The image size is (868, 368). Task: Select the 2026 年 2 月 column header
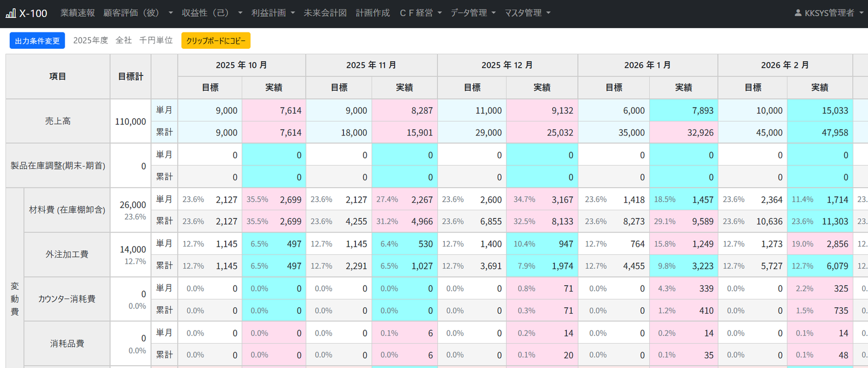(785, 65)
